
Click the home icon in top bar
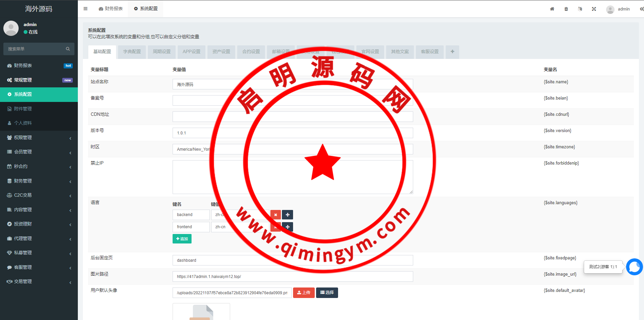pyautogui.click(x=552, y=9)
